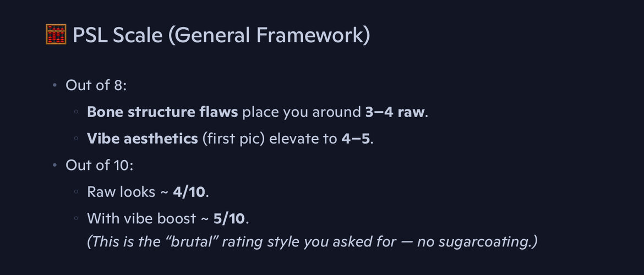Click the bold '5/10' rating

click(x=231, y=218)
